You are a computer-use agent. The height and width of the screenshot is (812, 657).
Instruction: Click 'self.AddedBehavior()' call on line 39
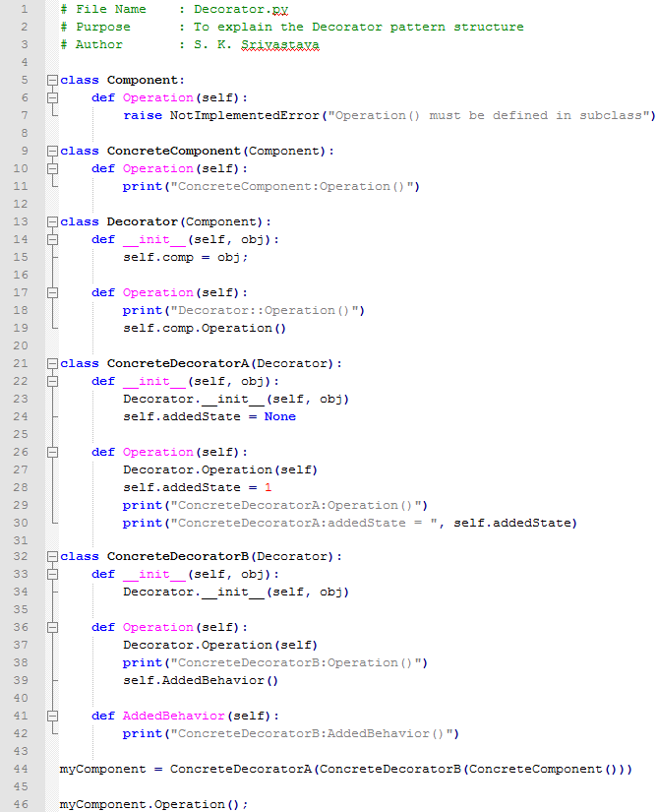[201, 680]
